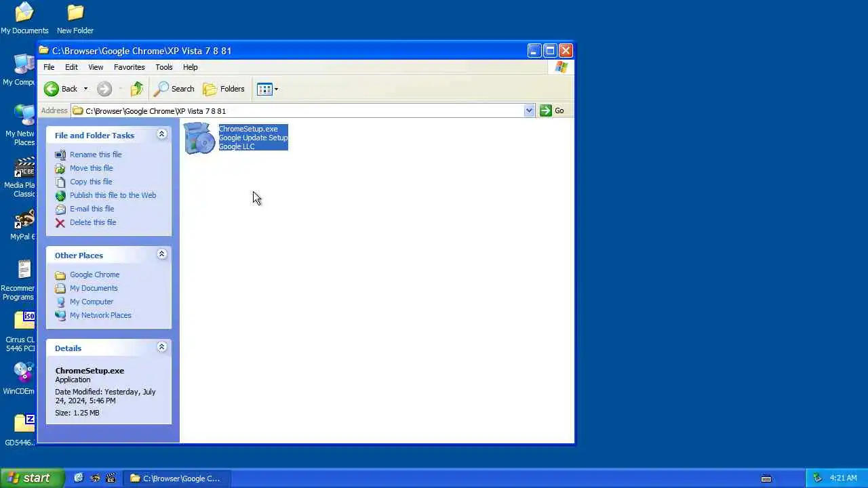The height and width of the screenshot is (488, 868).
Task: Collapse File and Folder Tasks panel
Action: [161, 134]
